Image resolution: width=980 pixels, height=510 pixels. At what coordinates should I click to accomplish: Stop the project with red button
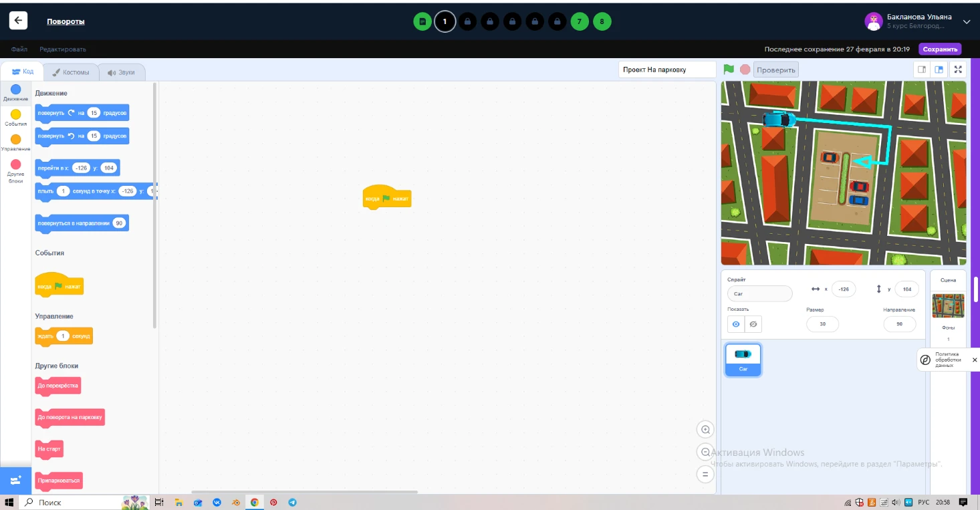(x=745, y=70)
